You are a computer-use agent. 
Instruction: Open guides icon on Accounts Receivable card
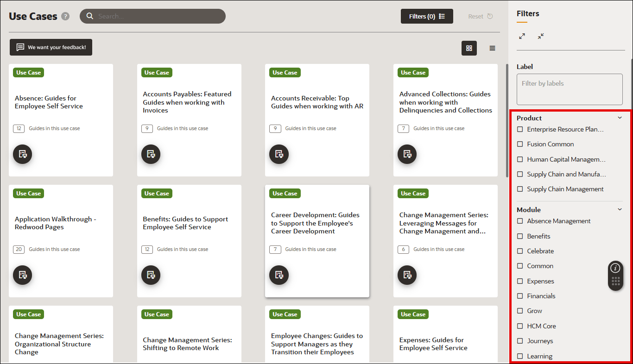point(279,154)
